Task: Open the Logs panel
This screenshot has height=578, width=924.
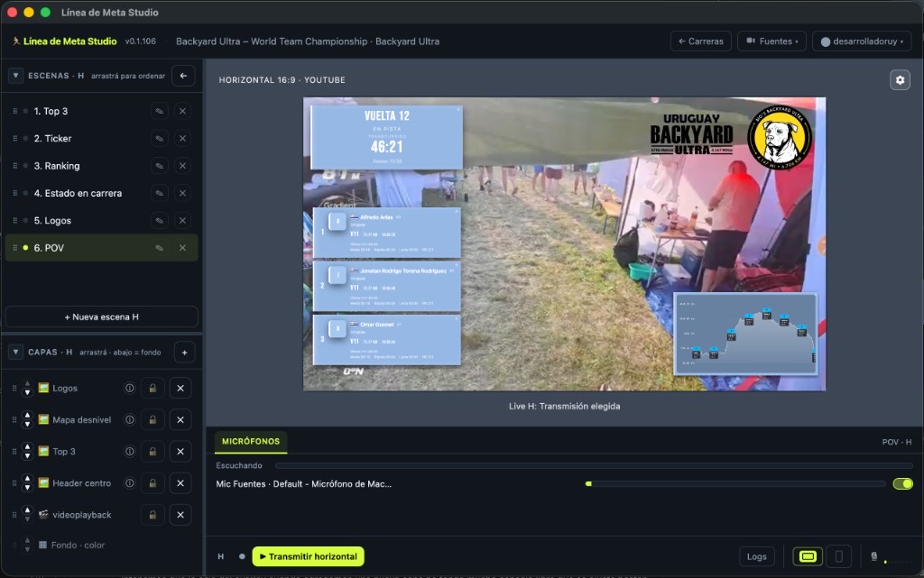Action: click(x=757, y=556)
